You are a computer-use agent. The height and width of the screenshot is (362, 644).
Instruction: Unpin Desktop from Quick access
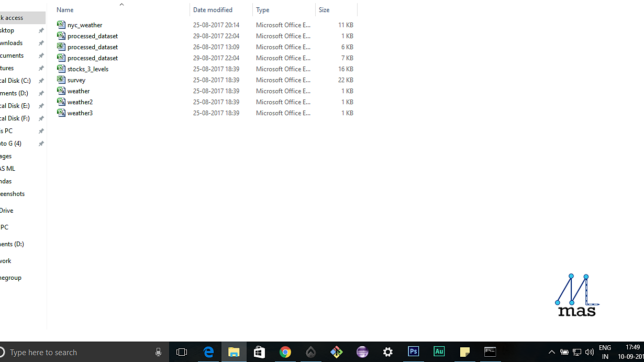tap(41, 30)
